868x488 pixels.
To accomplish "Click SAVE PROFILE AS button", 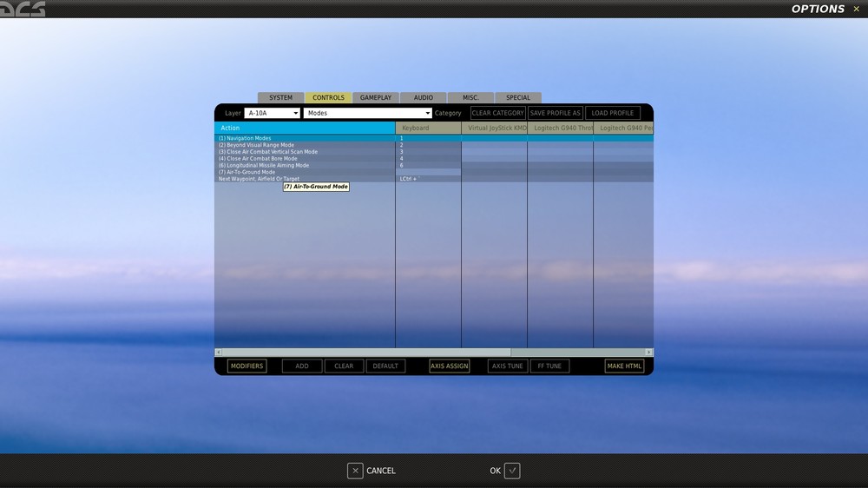I will [x=556, y=113].
